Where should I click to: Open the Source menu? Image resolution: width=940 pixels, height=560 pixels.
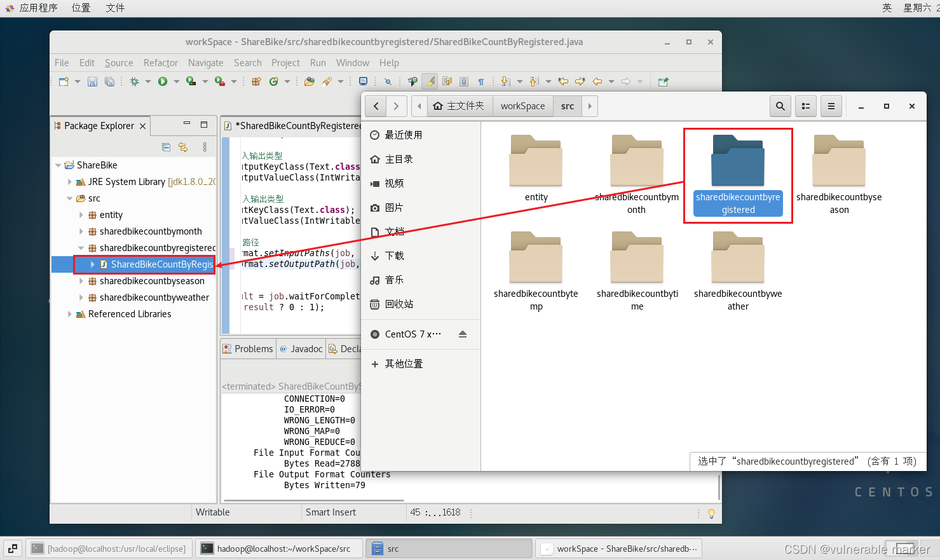[119, 63]
